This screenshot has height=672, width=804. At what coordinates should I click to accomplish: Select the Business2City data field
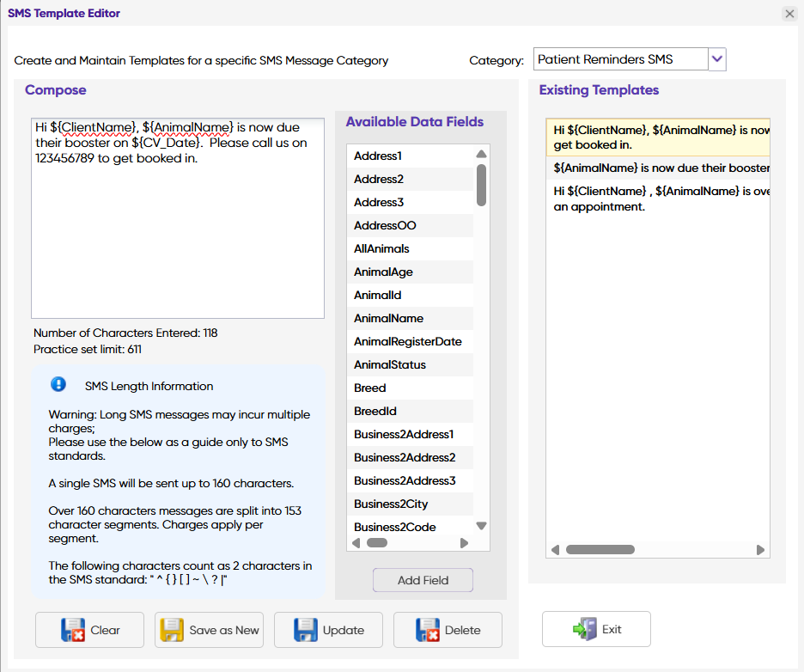pos(411,504)
